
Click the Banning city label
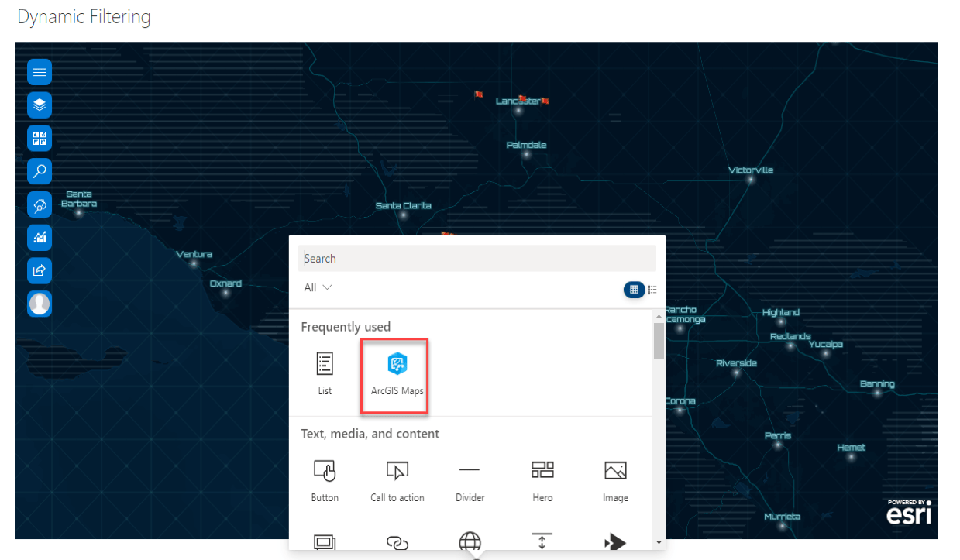877,383
